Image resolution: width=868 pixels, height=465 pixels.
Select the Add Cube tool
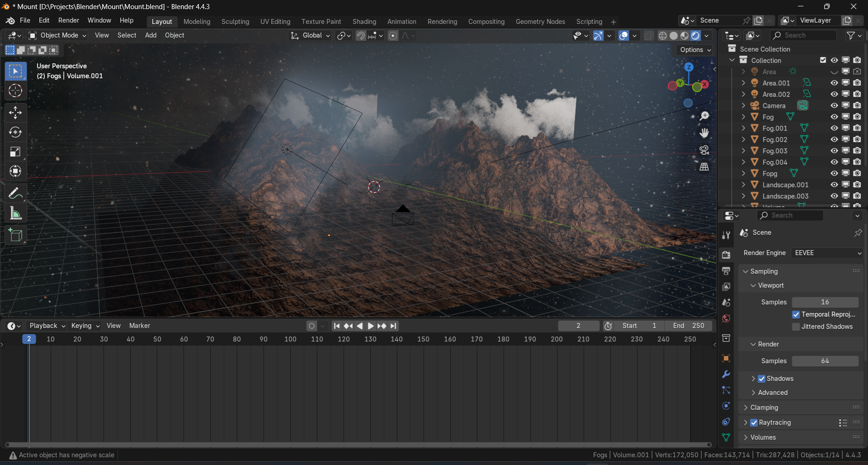point(15,235)
